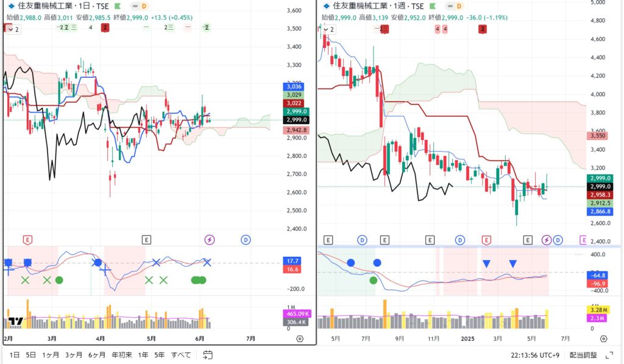
Task: Click the fullscreen icon in the bottom bar
Action: (609, 355)
